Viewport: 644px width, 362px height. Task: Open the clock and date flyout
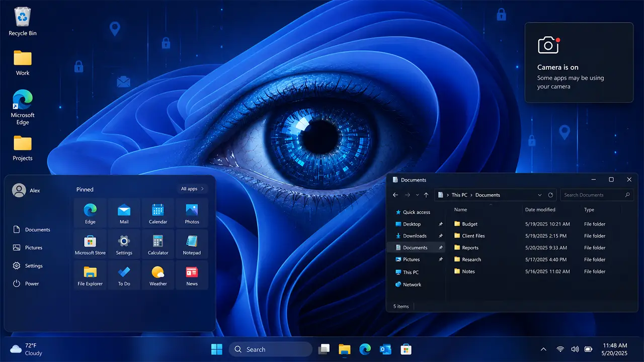[614, 349]
